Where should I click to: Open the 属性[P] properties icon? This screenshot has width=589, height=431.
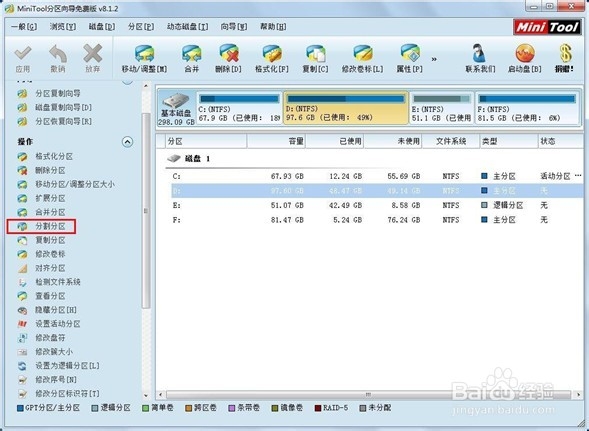click(410, 53)
